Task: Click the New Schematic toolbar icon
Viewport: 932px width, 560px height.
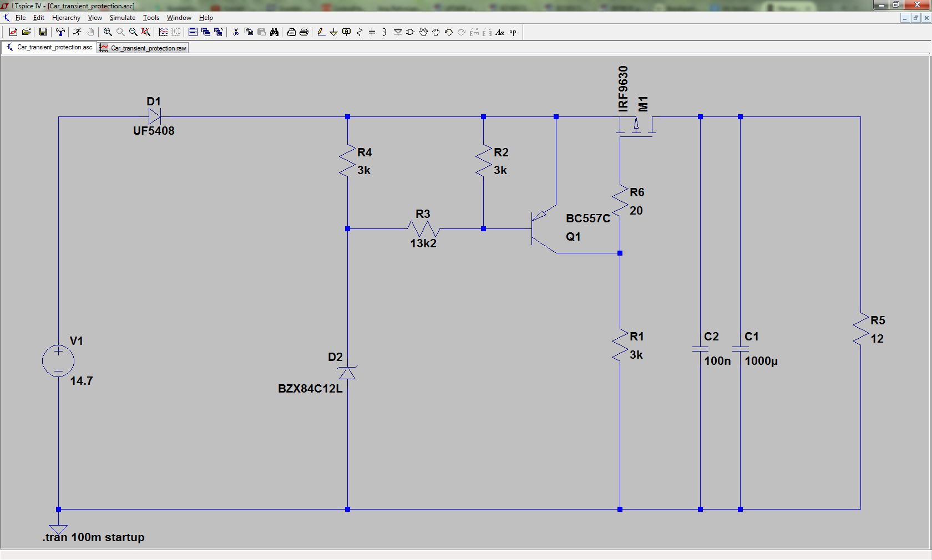Action: [x=13, y=32]
